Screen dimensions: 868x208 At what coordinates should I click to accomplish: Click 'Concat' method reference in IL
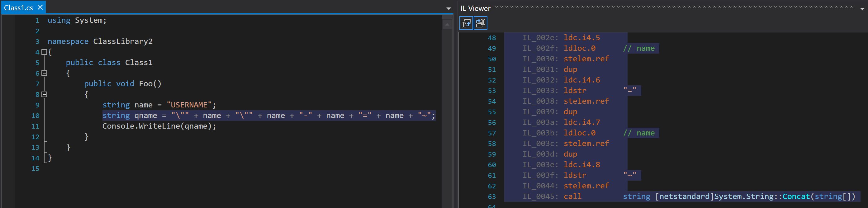tap(796, 196)
